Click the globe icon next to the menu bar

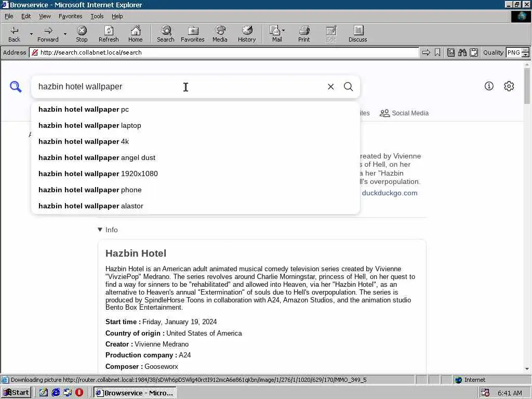point(521,16)
